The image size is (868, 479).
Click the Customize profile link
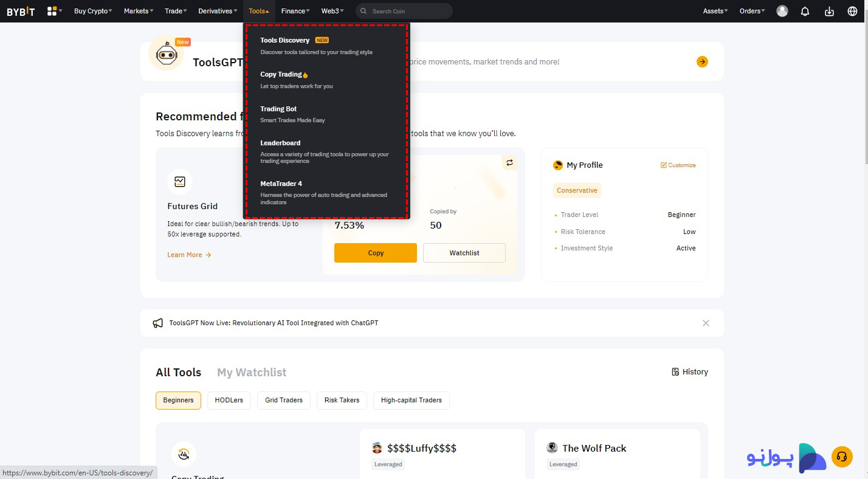[678, 165]
